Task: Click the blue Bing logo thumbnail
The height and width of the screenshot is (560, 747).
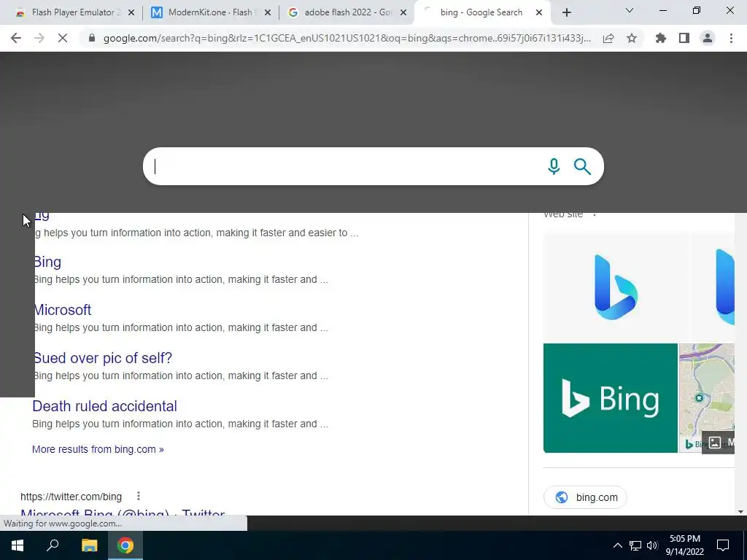Action: pos(616,287)
